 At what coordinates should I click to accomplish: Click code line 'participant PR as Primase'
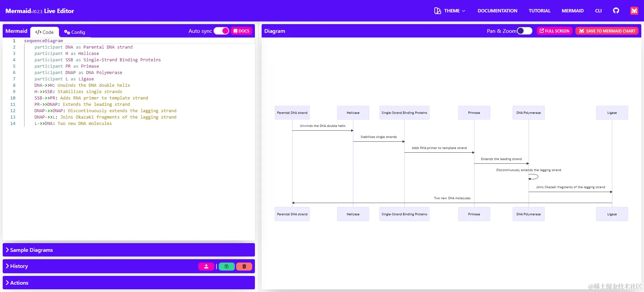67,66
